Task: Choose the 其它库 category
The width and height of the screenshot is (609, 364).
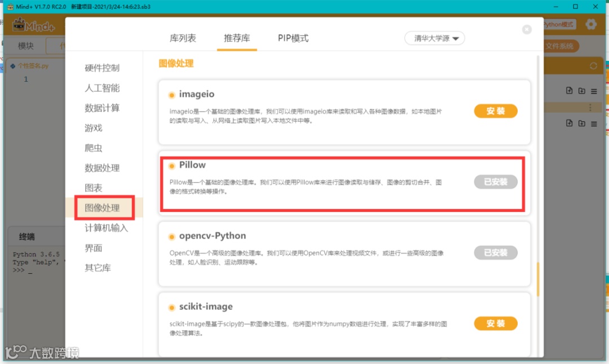Action: point(98,268)
